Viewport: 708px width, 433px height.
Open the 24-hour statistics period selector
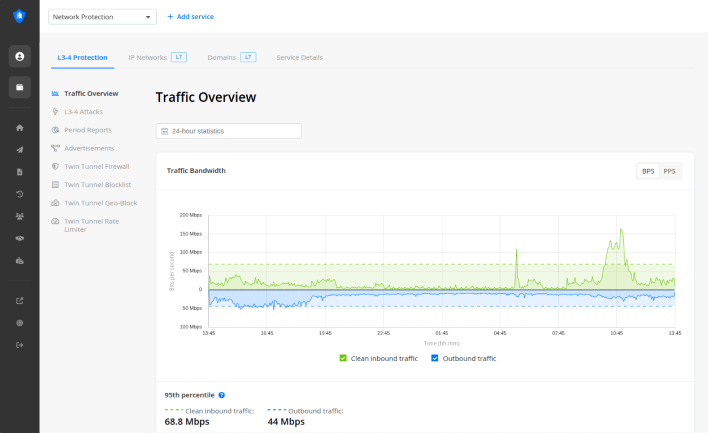(228, 131)
